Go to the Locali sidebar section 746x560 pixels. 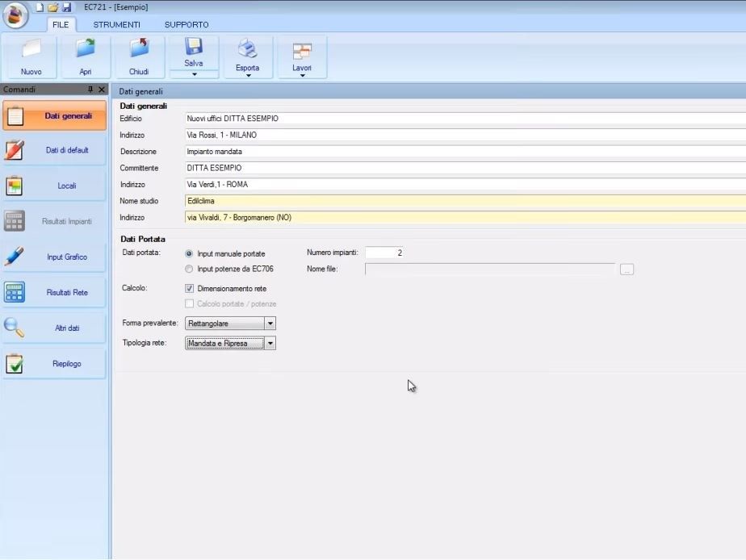point(54,186)
